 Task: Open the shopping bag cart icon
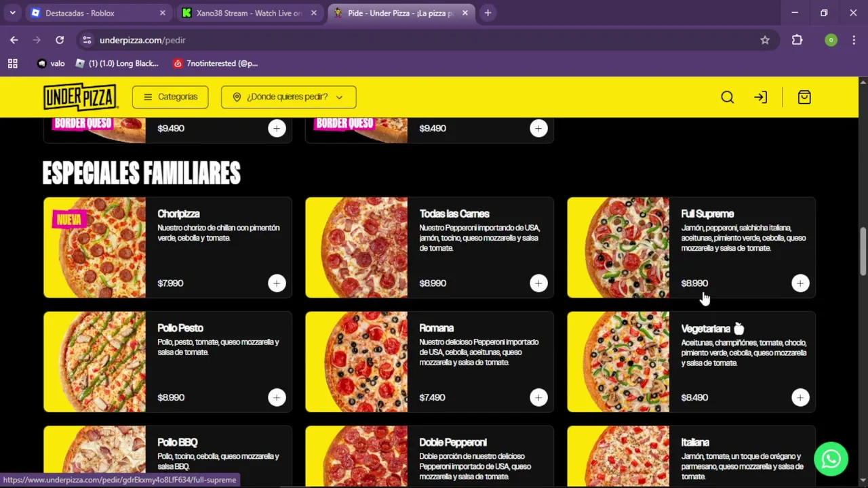pos(804,97)
